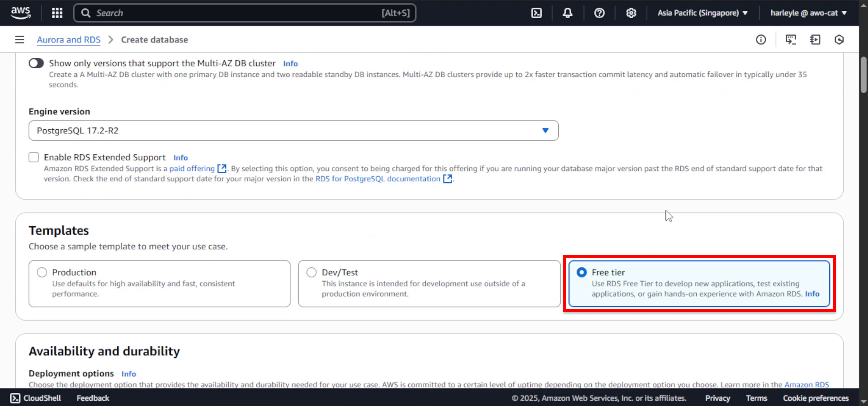This screenshot has width=868, height=406.
Task: Select the Dev/Test template
Action: coord(429,283)
